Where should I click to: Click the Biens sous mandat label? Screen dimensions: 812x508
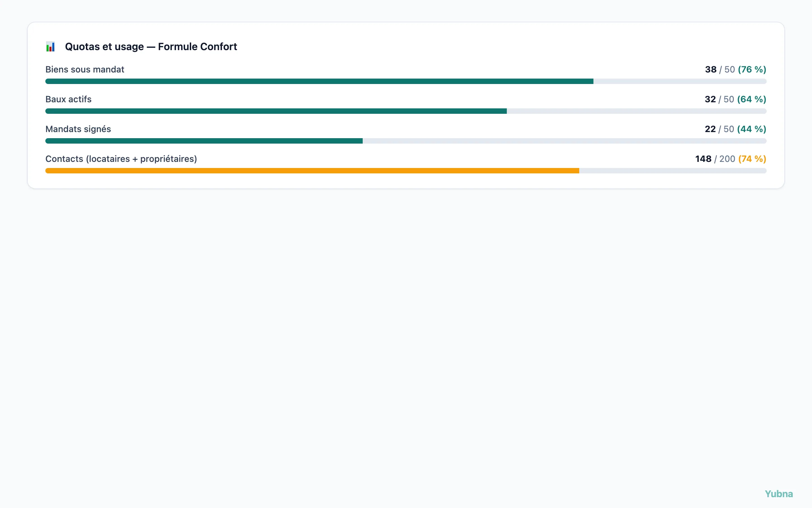85,69
